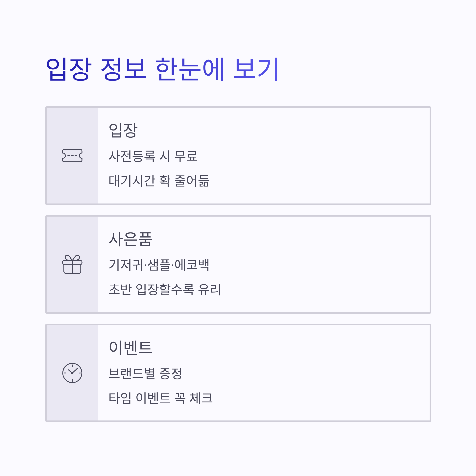Click the text 기저귀·샘플·에코백
476x476 pixels.
coord(159,265)
